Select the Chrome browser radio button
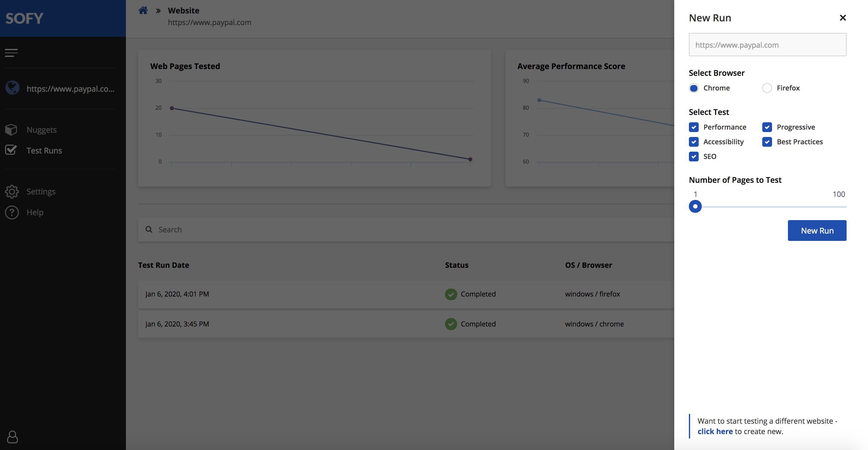The height and width of the screenshot is (450, 868). click(x=693, y=88)
